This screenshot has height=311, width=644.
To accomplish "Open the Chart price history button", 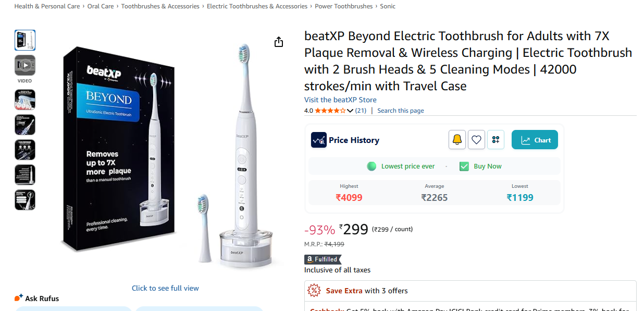I will [535, 140].
